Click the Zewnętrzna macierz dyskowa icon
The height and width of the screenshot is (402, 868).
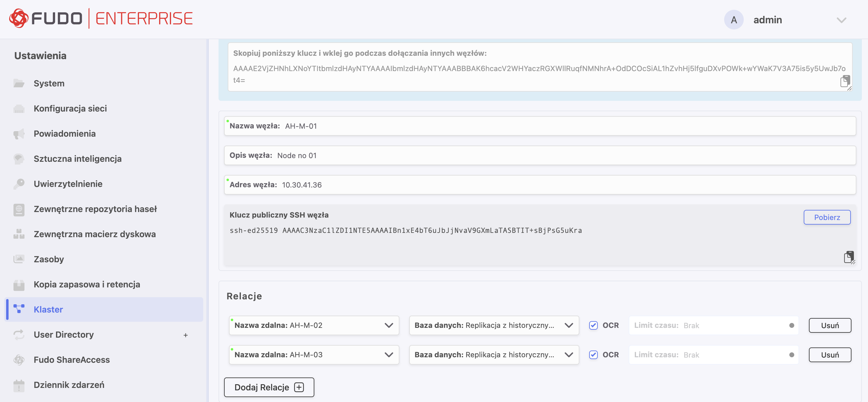coord(19,234)
